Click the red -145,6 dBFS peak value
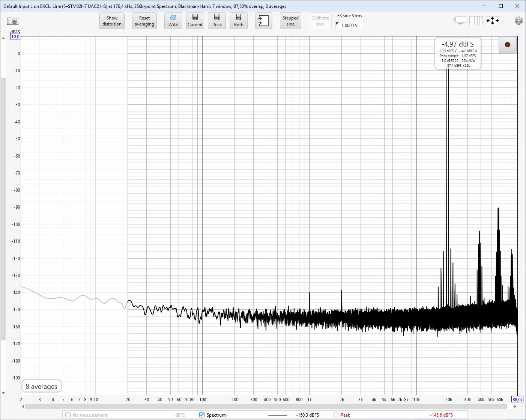526x420 pixels. point(441,415)
